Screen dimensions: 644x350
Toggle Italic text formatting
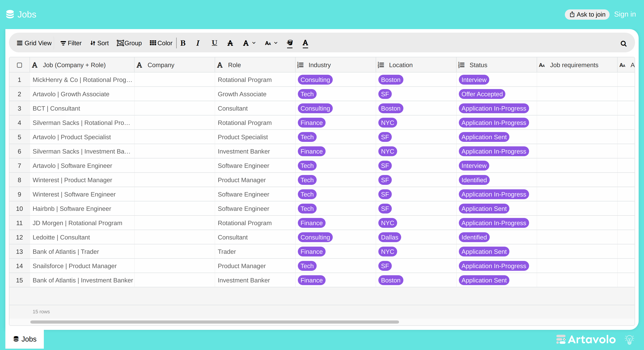(198, 43)
